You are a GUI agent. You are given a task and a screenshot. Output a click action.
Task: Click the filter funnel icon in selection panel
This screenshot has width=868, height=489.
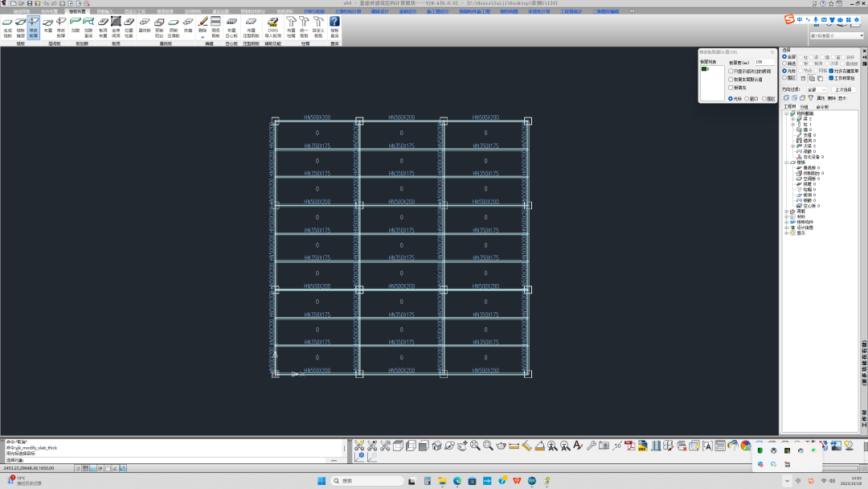point(810,98)
